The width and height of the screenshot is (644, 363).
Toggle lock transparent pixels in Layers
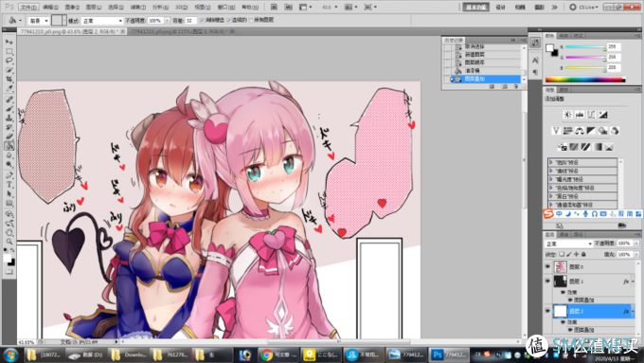pos(562,254)
